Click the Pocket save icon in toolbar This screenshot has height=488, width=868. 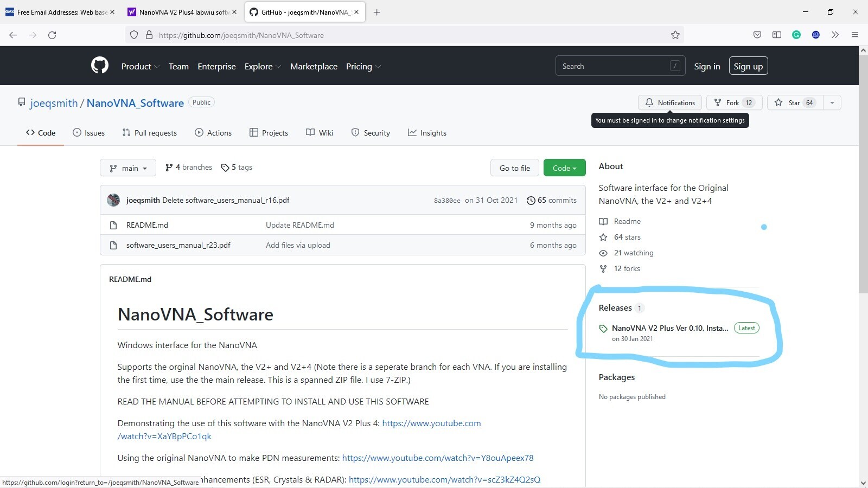pos(757,35)
